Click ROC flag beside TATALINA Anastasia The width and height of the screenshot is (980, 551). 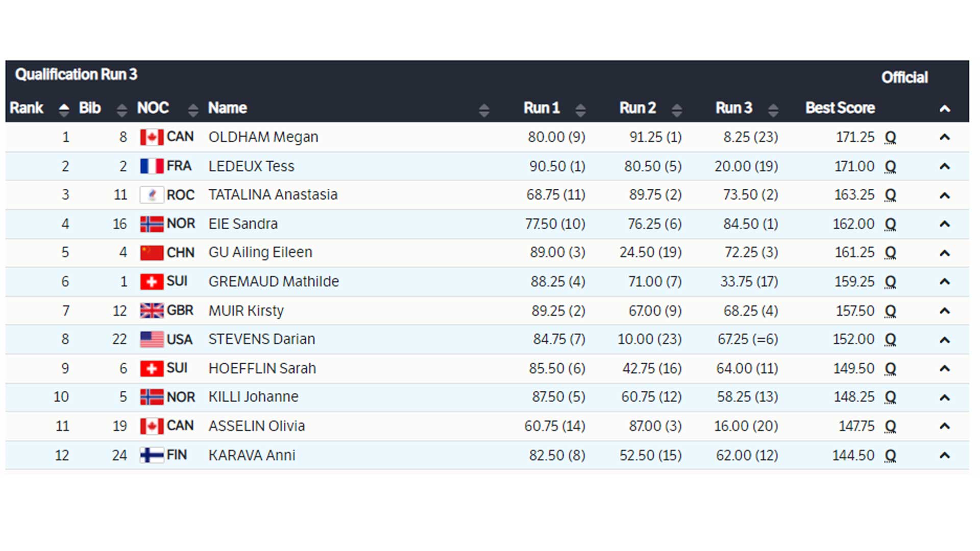pos(152,195)
